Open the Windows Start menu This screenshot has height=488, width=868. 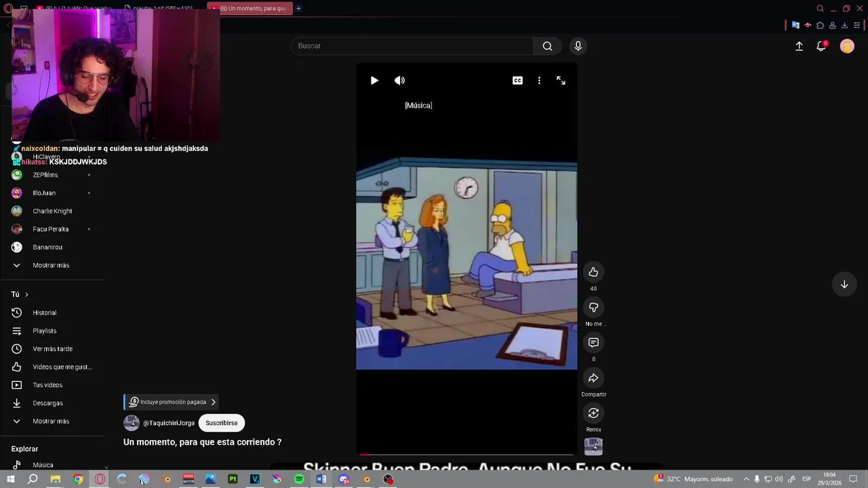click(10, 479)
